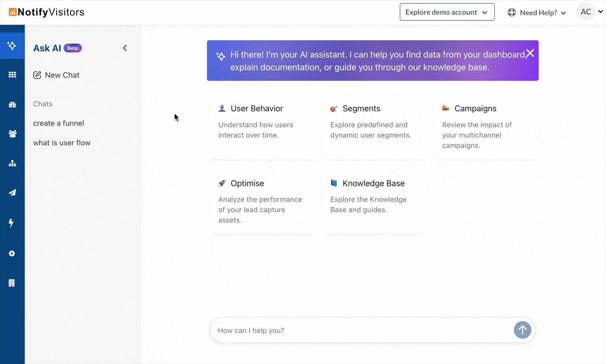The height and width of the screenshot is (364, 606).
Task: Open the users group icon in sidebar
Action: [12, 134]
